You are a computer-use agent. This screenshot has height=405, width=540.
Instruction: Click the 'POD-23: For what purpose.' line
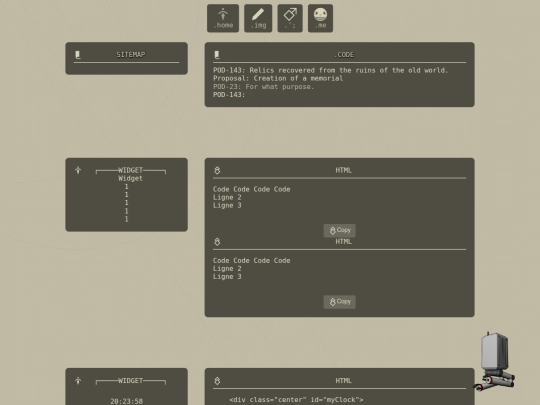(x=263, y=87)
